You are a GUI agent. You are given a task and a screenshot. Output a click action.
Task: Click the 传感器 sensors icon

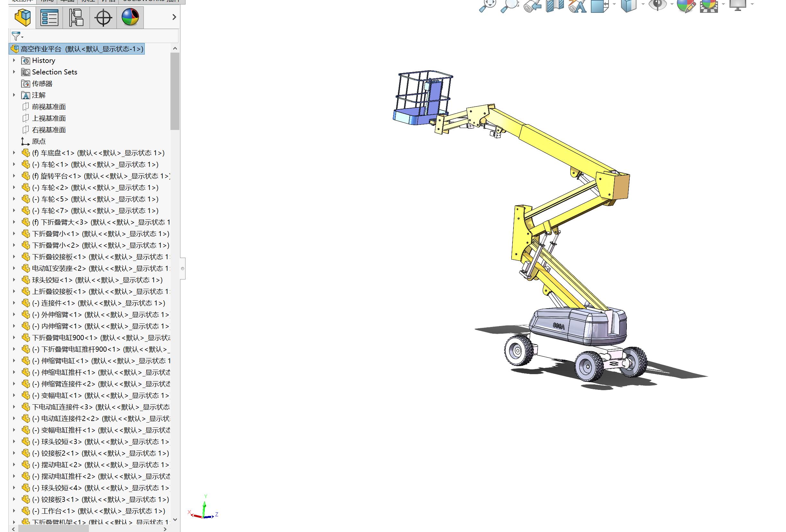[x=26, y=83]
